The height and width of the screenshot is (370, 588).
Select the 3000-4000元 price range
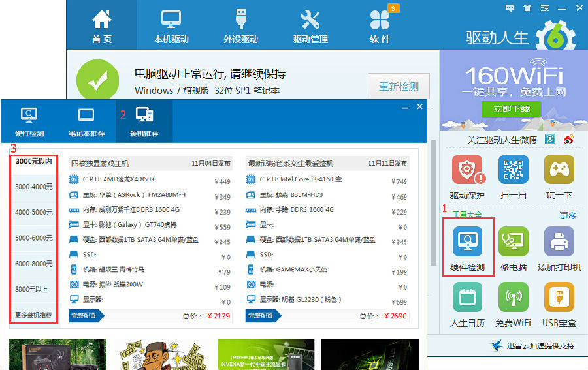tap(34, 187)
